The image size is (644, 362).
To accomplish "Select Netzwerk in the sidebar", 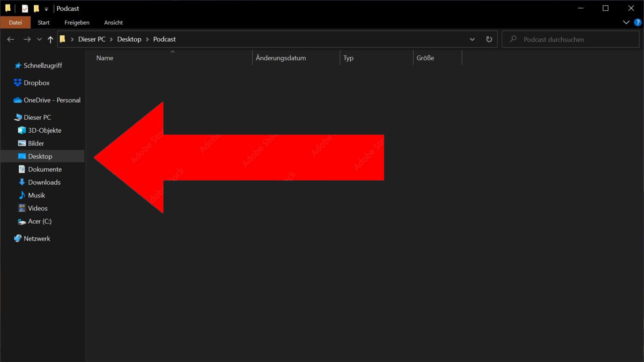I will 38,238.
